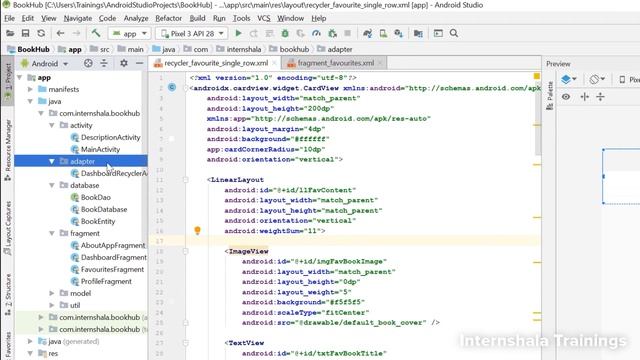The image size is (640, 360).
Task: Open the orientation dropdown in Preview
Action: click(597, 79)
